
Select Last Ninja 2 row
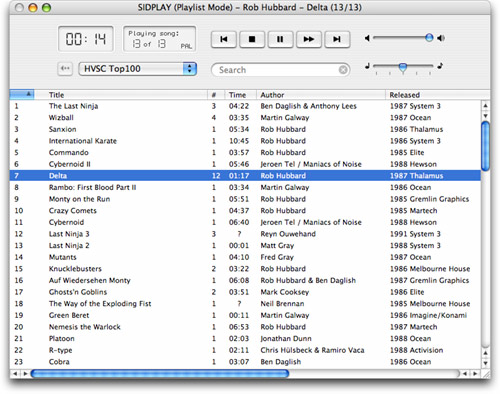point(245,246)
